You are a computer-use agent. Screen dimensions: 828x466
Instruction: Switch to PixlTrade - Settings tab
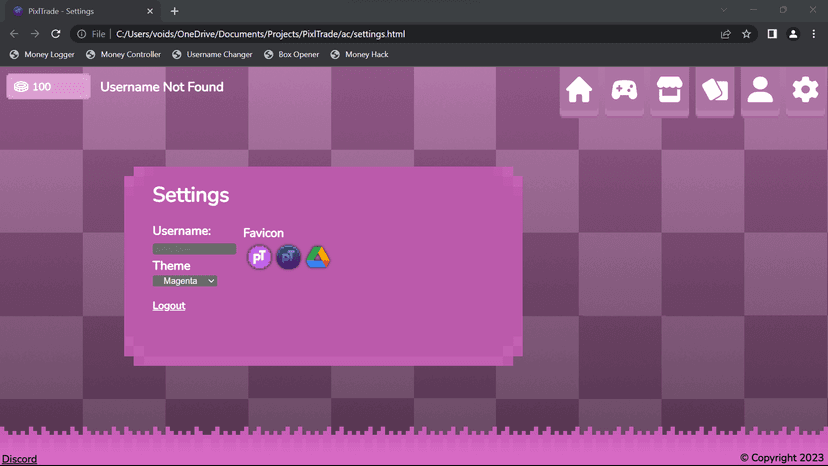click(83, 11)
